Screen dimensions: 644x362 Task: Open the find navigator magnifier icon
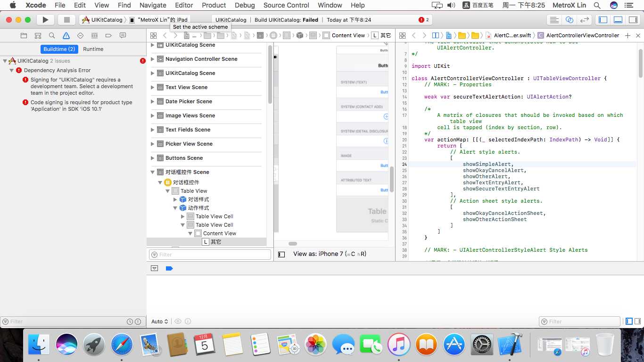(x=52, y=36)
